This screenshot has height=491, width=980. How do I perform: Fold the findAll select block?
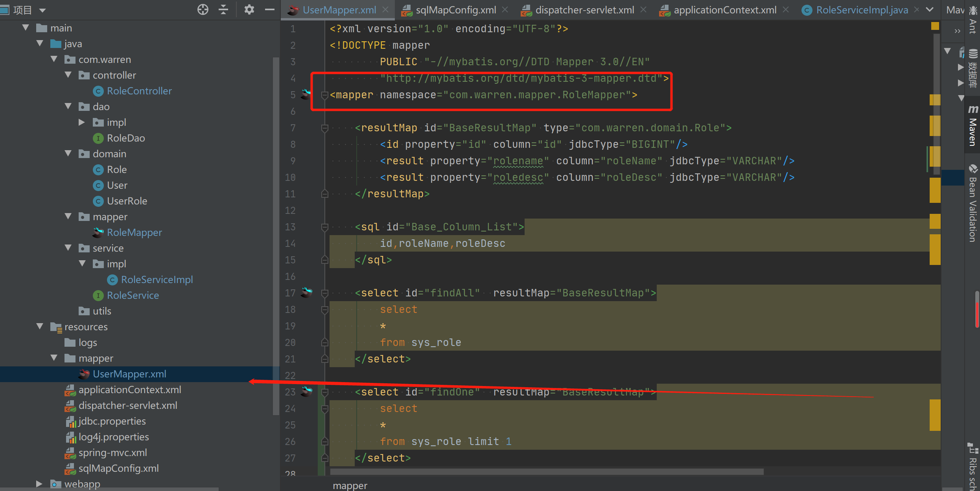[x=325, y=293]
